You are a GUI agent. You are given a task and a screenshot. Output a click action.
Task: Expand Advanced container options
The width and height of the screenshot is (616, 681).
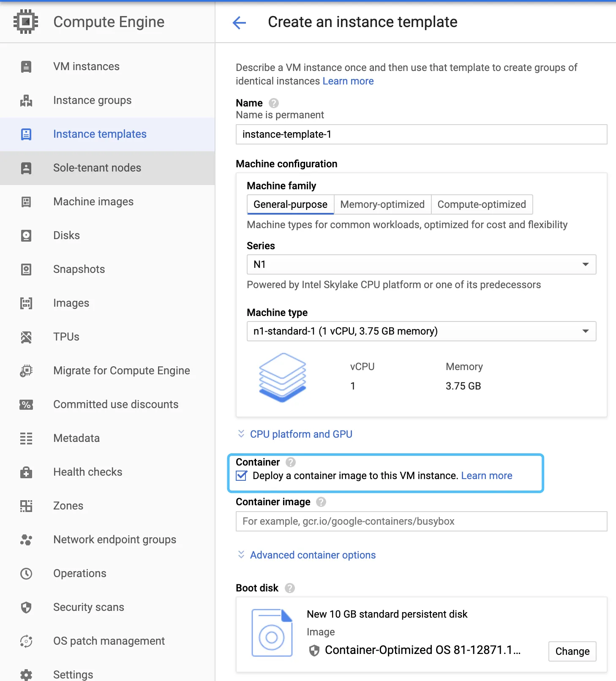click(313, 555)
